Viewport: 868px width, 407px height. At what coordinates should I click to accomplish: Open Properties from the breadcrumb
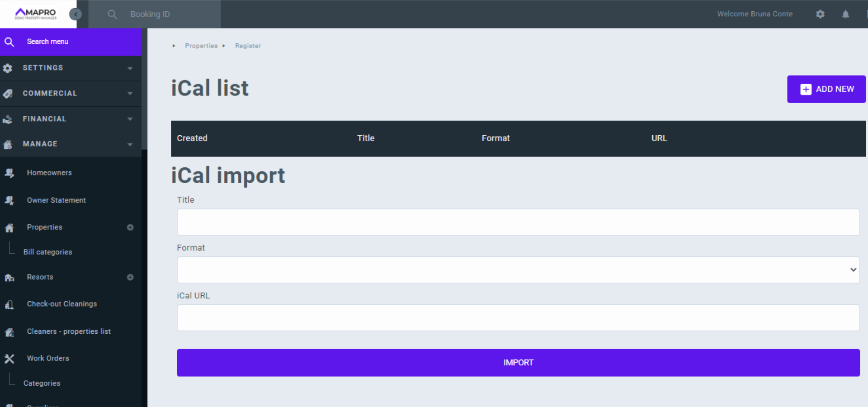pyautogui.click(x=201, y=46)
